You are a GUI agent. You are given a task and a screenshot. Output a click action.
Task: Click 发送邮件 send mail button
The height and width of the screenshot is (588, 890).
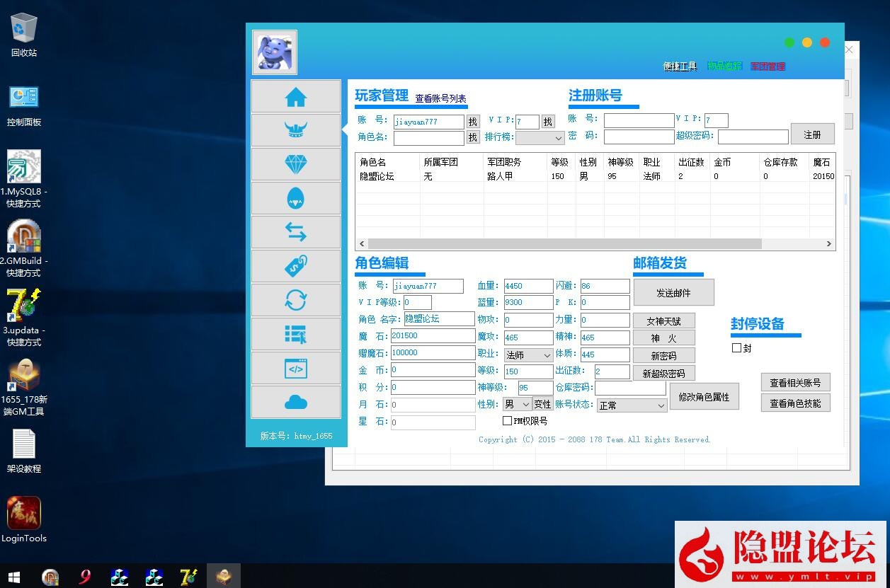[673, 292]
